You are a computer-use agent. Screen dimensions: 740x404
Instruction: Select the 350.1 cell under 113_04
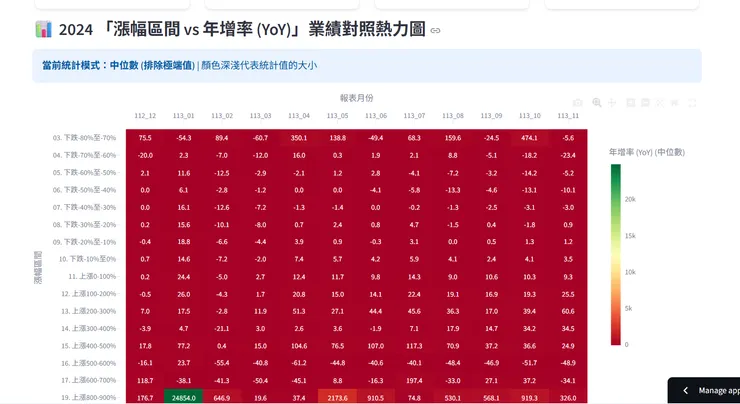[299, 138]
